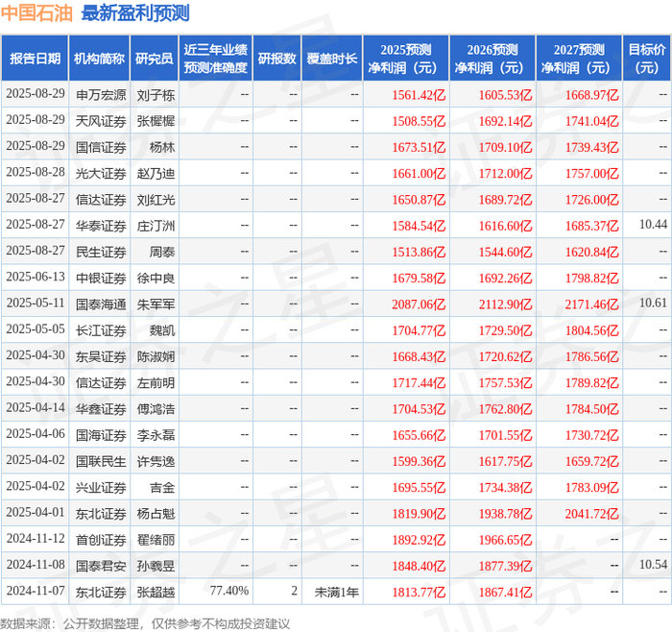Click the 近三年业绩预测准确度 header
Image resolution: width=672 pixels, height=632 pixels.
(x=216, y=59)
